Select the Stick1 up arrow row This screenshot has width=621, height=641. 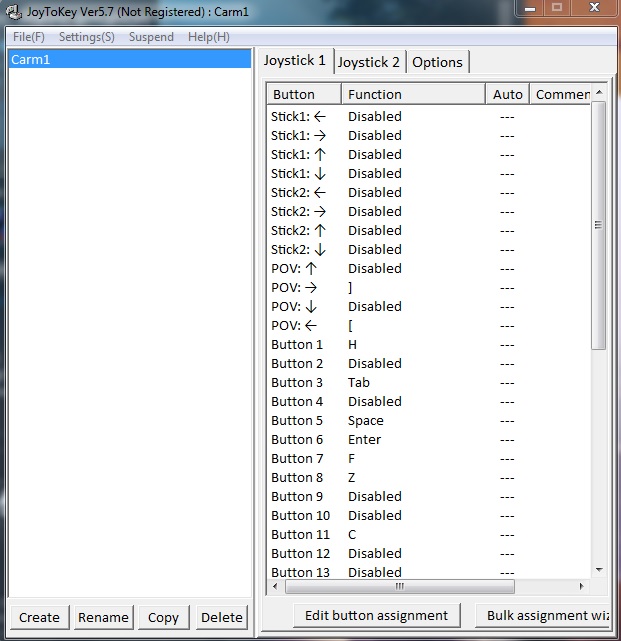click(429, 155)
